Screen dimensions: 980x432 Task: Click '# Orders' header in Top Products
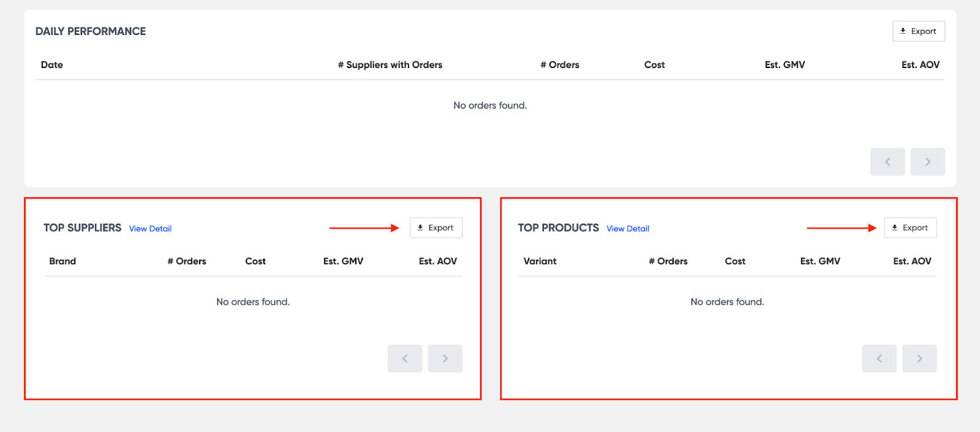668,261
